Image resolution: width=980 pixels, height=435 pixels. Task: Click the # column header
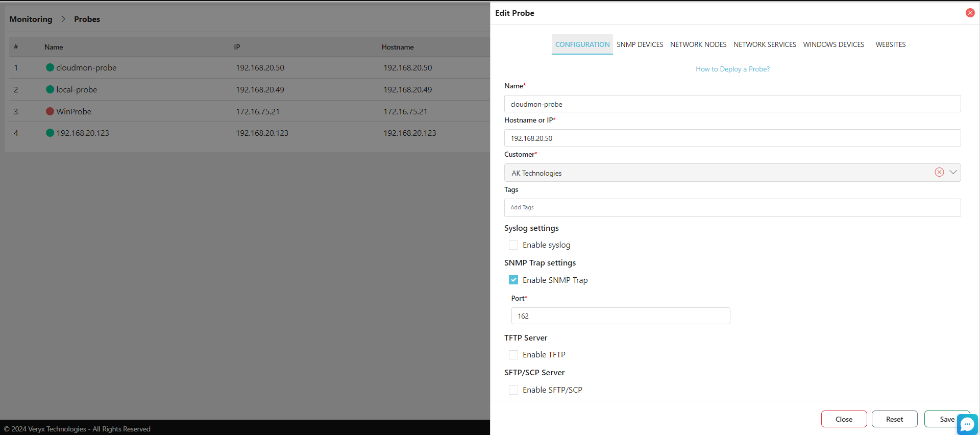click(x=16, y=47)
